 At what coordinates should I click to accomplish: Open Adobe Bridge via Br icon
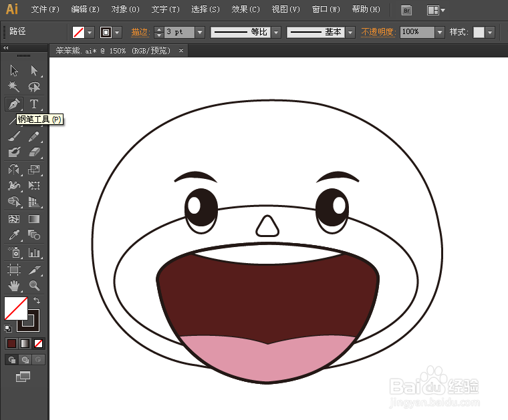pyautogui.click(x=406, y=11)
